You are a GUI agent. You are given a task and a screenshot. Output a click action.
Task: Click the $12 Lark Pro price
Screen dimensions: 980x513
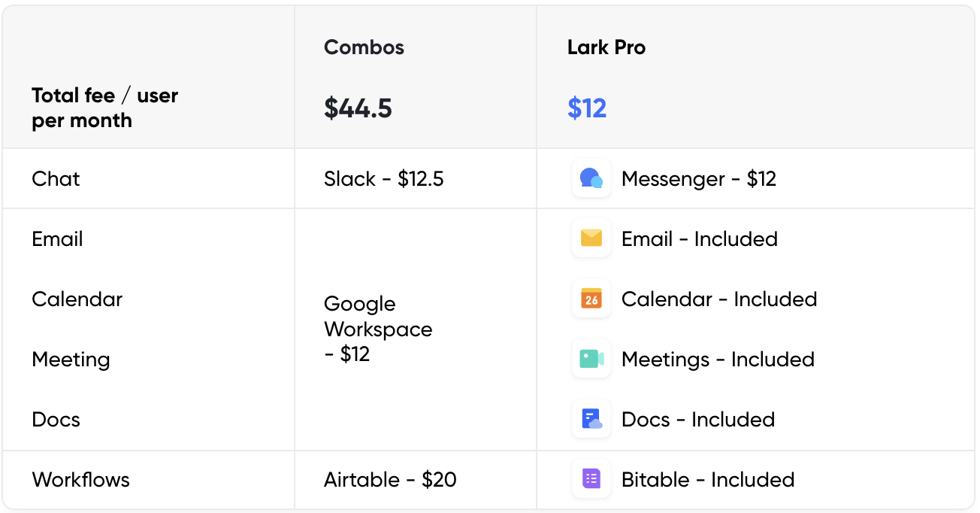(586, 108)
